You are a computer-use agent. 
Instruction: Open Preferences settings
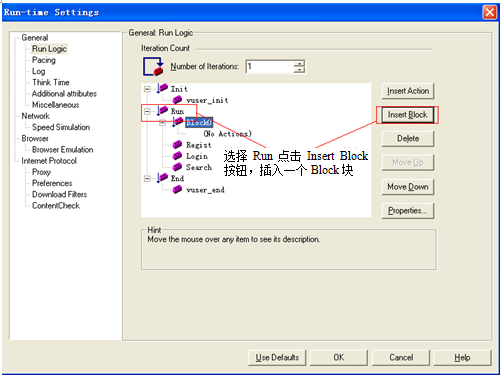coord(52,183)
